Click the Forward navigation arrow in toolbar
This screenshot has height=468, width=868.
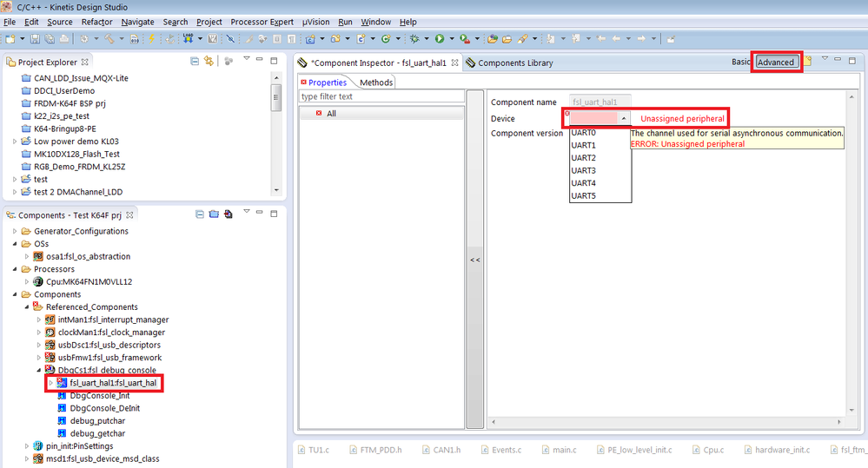coord(641,39)
